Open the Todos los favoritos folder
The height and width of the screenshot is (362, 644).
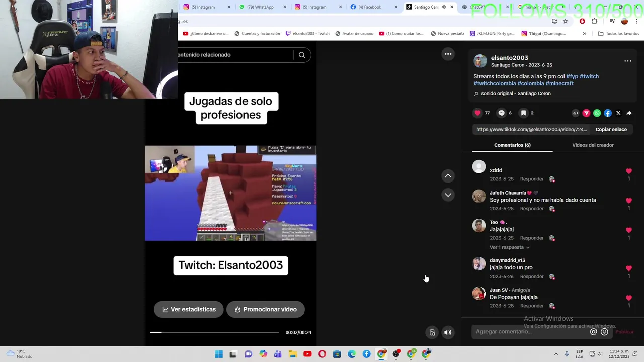point(619,34)
